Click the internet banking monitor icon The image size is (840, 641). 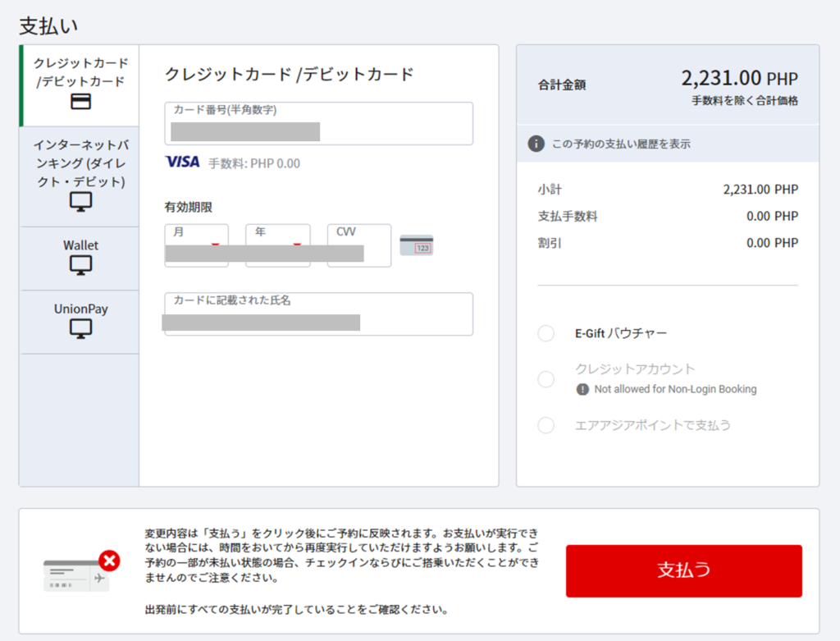tap(80, 202)
